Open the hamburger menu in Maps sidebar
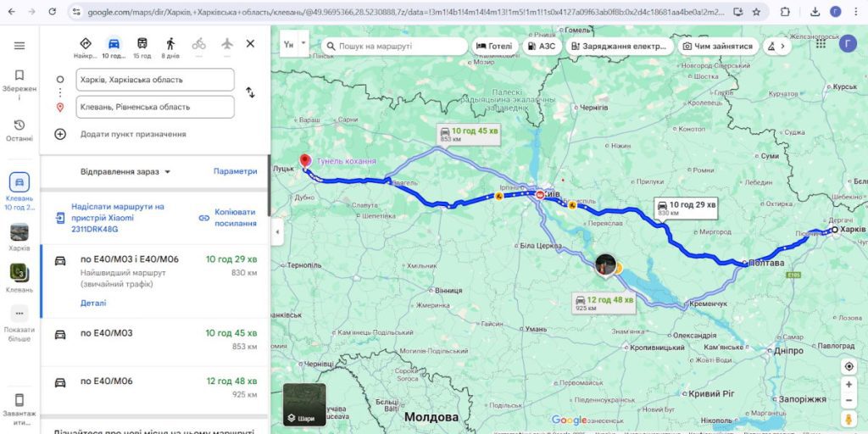The width and height of the screenshot is (868, 434). pyautogui.click(x=19, y=46)
